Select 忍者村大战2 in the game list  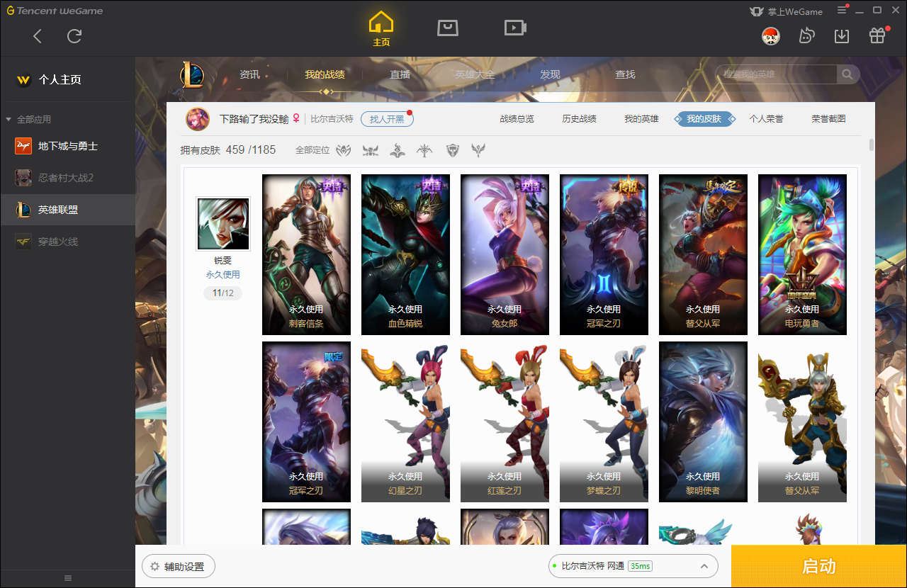tap(67, 178)
